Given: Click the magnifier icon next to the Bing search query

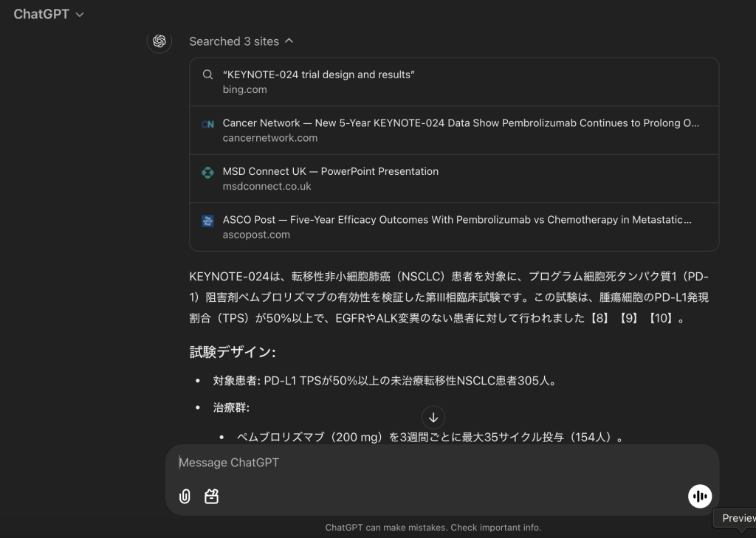Looking at the screenshot, I should (x=207, y=75).
